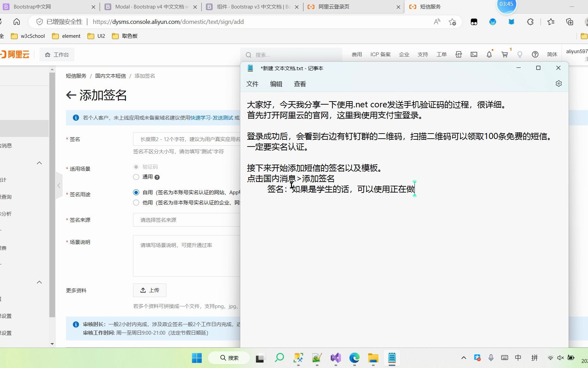Screen dimensions: 588x368
Task: Select the 他用 signature usage radio
Action: [x=136, y=203]
